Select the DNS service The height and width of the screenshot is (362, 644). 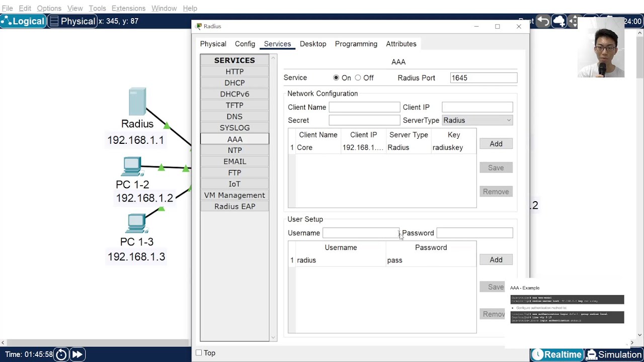point(234,117)
